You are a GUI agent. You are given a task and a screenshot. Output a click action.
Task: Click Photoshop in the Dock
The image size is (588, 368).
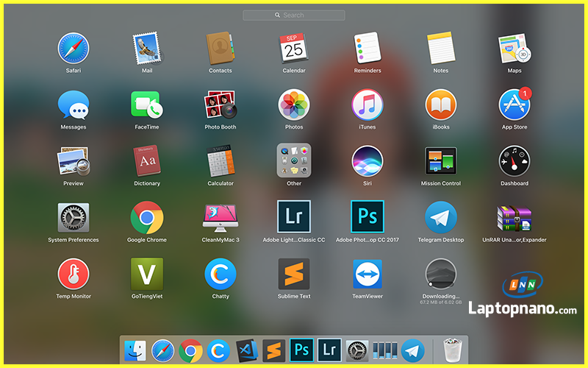tap(301, 350)
